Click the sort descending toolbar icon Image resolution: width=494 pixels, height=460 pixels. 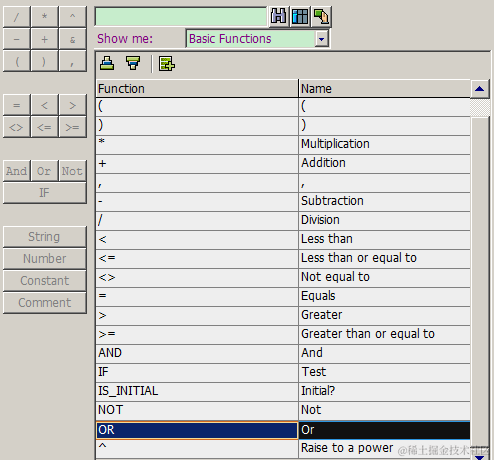133,63
